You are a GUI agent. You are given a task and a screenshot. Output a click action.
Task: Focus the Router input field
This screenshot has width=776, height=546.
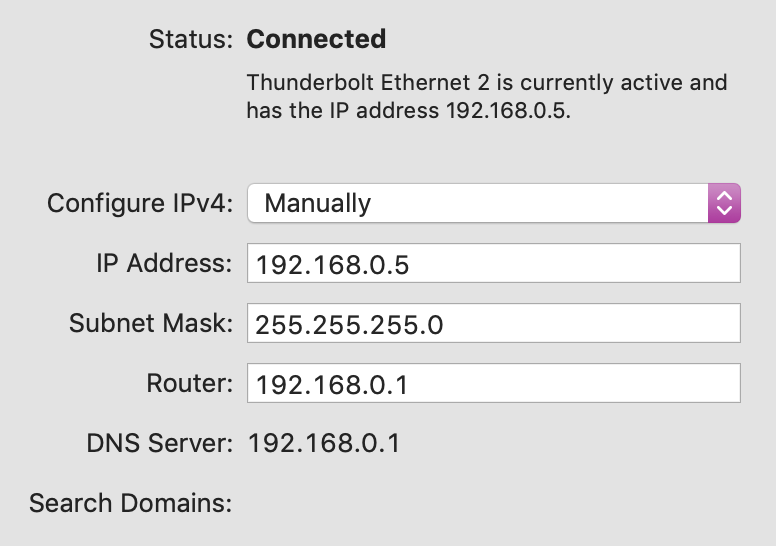click(494, 383)
